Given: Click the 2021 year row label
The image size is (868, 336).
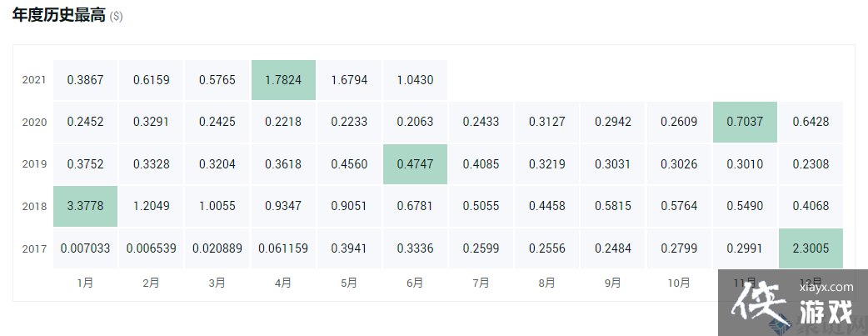Looking at the screenshot, I should tap(34, 80).
